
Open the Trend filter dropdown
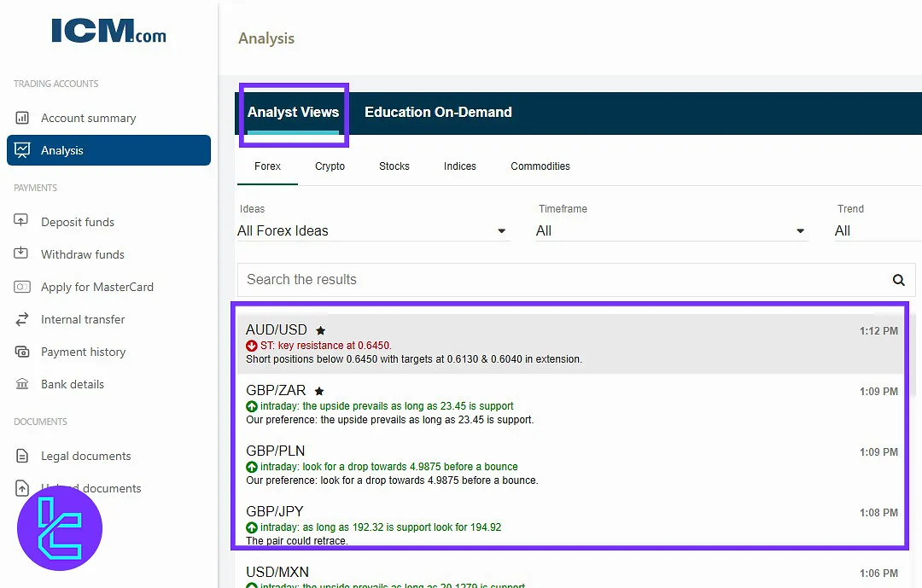pyautogui.click(x=875, y=230)
